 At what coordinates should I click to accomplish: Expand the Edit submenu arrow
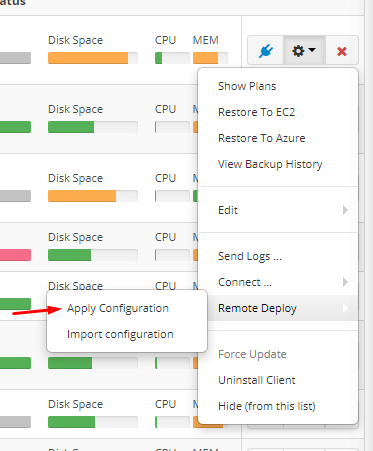[x=345, y=210]
